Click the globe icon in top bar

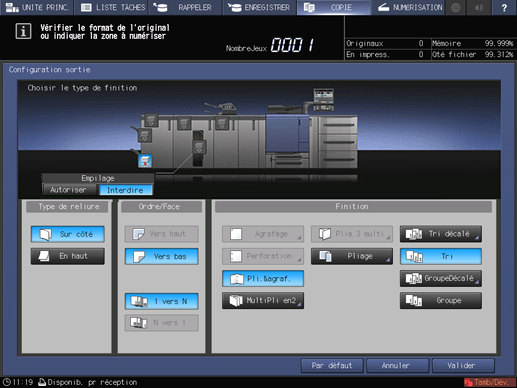[x=455, y=7]
